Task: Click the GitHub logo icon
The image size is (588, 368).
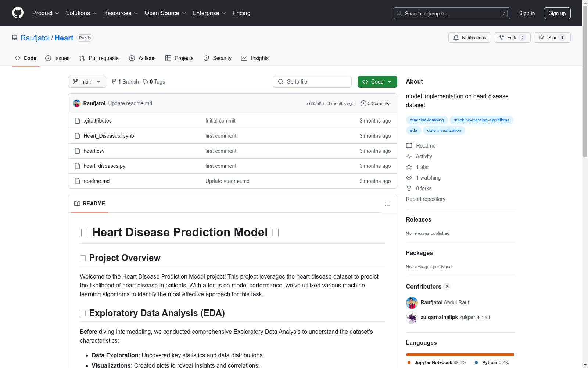Action: click(x=18, y=13)
